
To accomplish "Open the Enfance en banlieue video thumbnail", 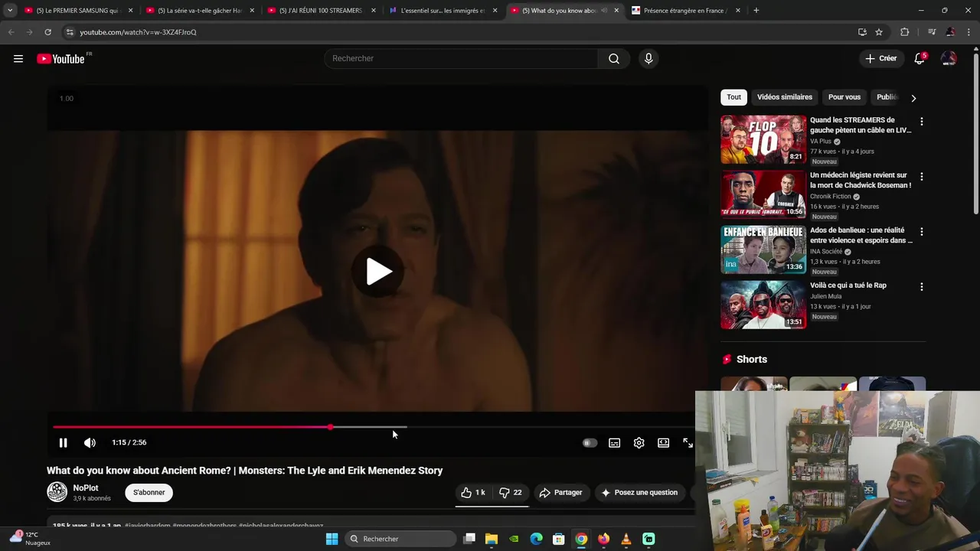I will 763,249.
